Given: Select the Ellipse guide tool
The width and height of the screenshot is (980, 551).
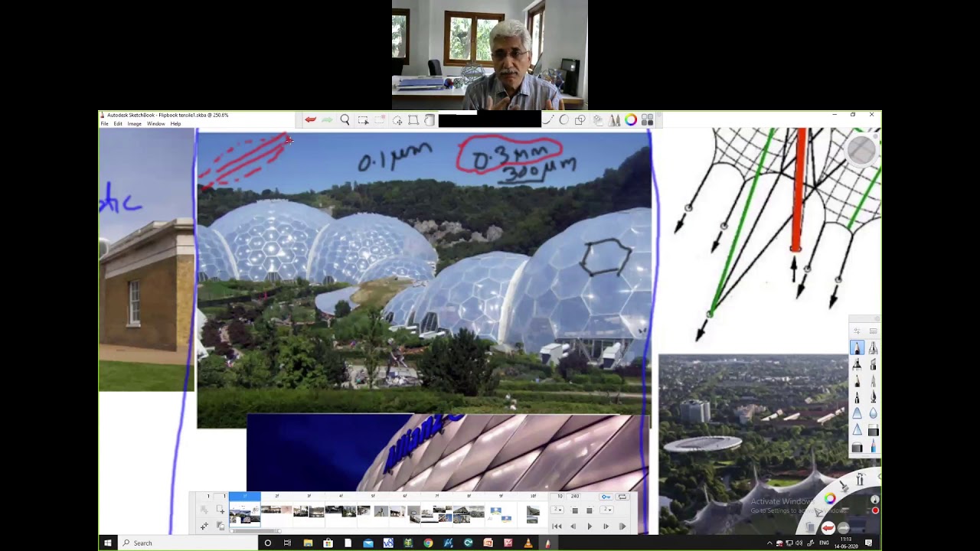Looking at the screenshot, I should click(x=564, y=120).
